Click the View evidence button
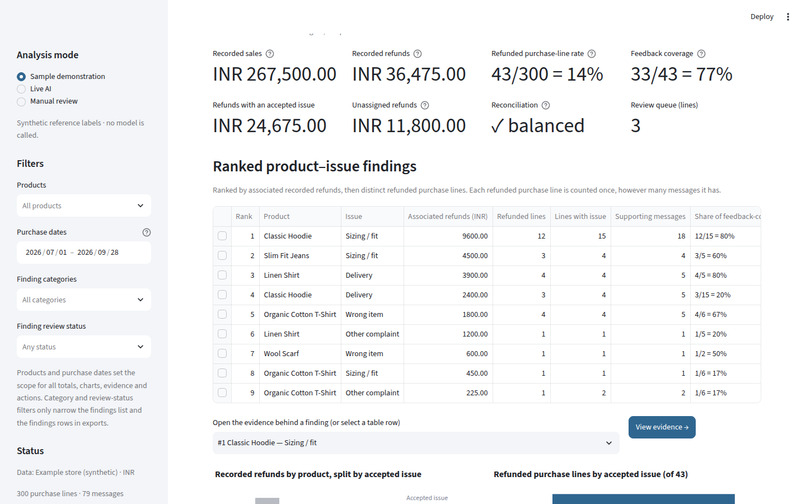The height and width of the screenshot is (504, 806). (662, 427)
